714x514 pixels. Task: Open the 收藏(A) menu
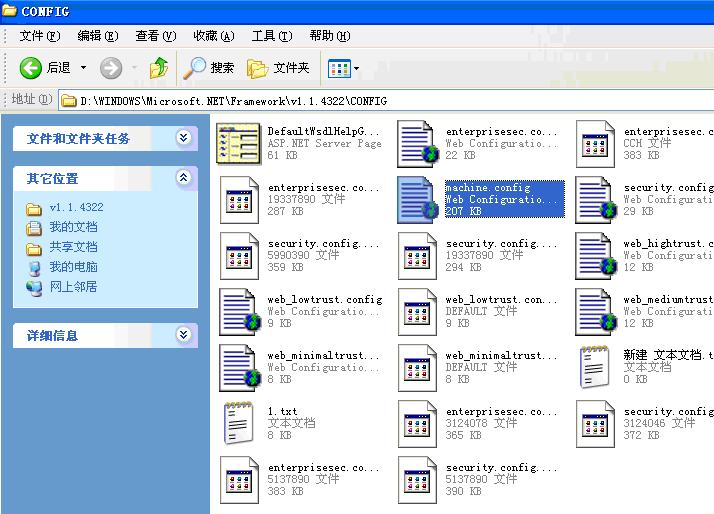click(214, 36)
